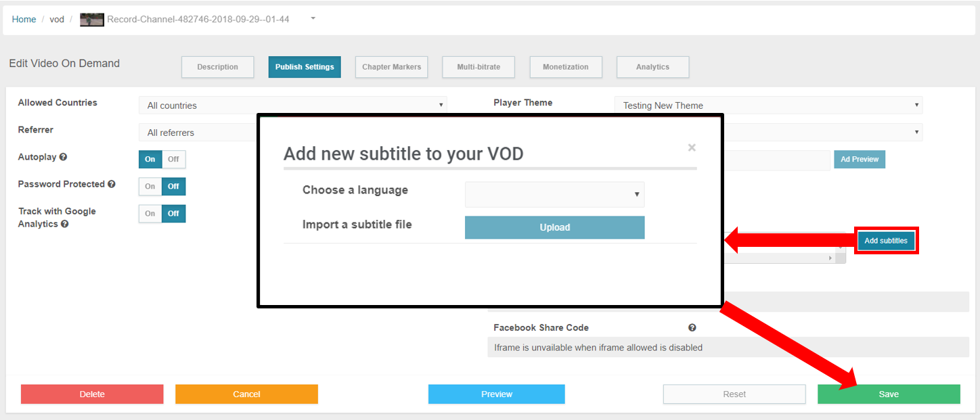Turn off Autoplay
The width and height of the screenshot is (980, 420).
click(x=173, y=159)
